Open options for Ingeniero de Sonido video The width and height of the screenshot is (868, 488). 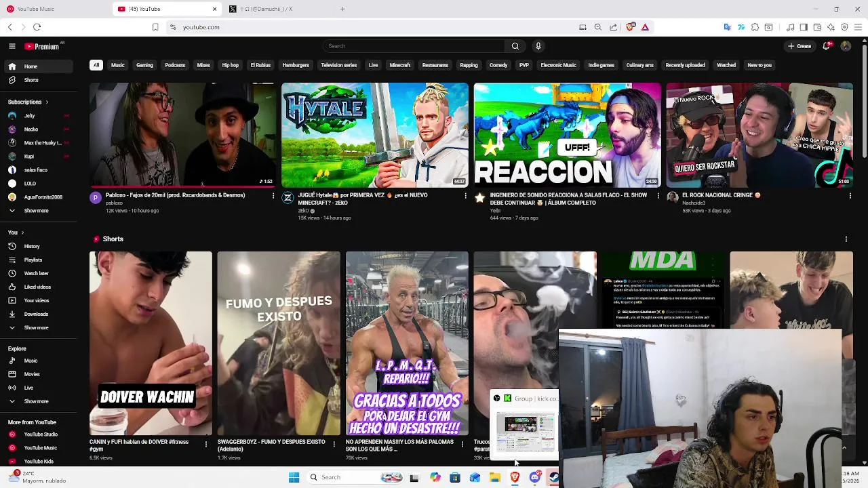tap(658, 196)
